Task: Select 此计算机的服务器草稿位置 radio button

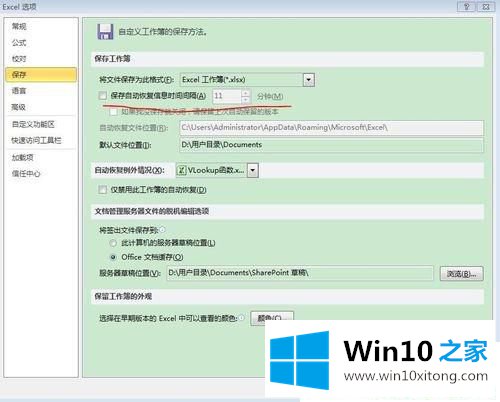Action: tap(113, 243)
